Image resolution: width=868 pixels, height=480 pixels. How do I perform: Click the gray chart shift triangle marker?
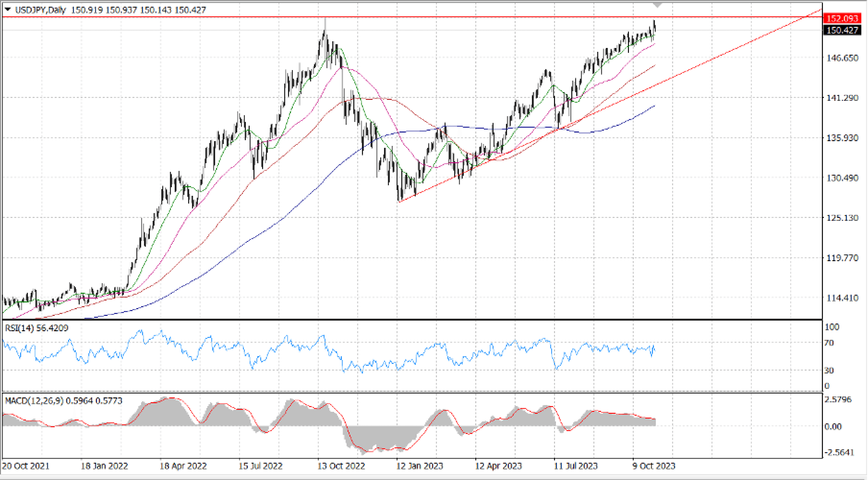657,5
